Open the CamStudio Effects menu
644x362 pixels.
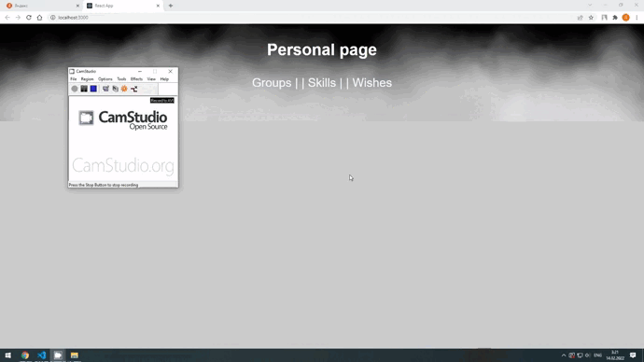pyautogui.click(x=136, y=78)
